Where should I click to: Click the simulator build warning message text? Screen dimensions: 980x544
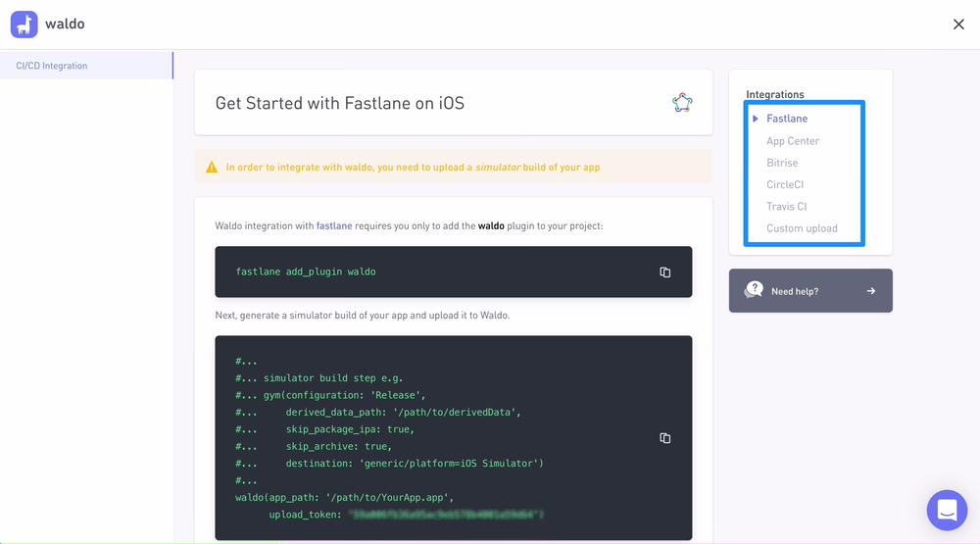pos(413,167)
